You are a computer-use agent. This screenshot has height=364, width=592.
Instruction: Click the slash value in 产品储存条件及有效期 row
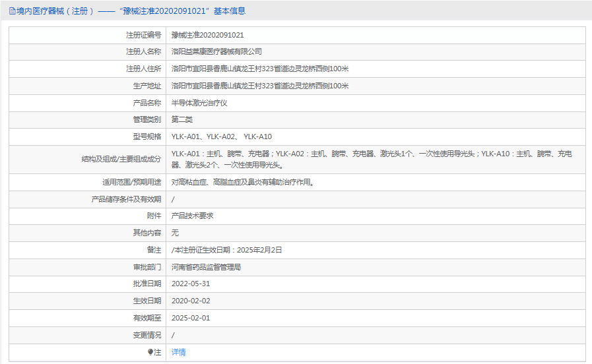tap(173, 200)
